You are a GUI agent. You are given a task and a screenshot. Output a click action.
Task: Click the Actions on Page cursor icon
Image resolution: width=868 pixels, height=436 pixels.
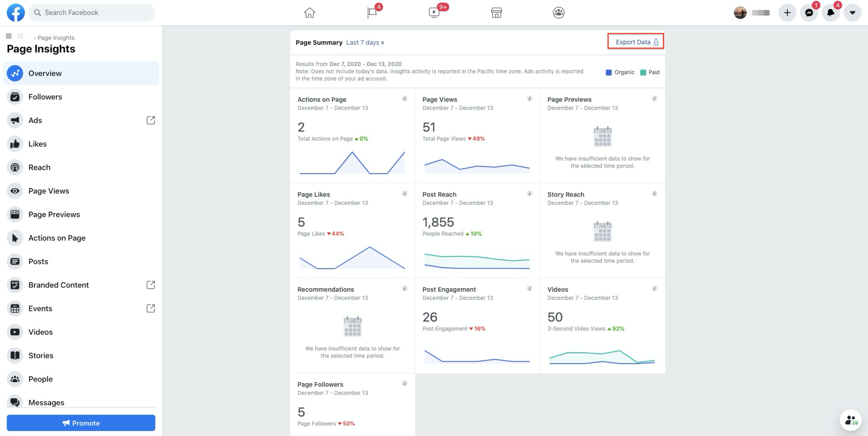point(15,238)
